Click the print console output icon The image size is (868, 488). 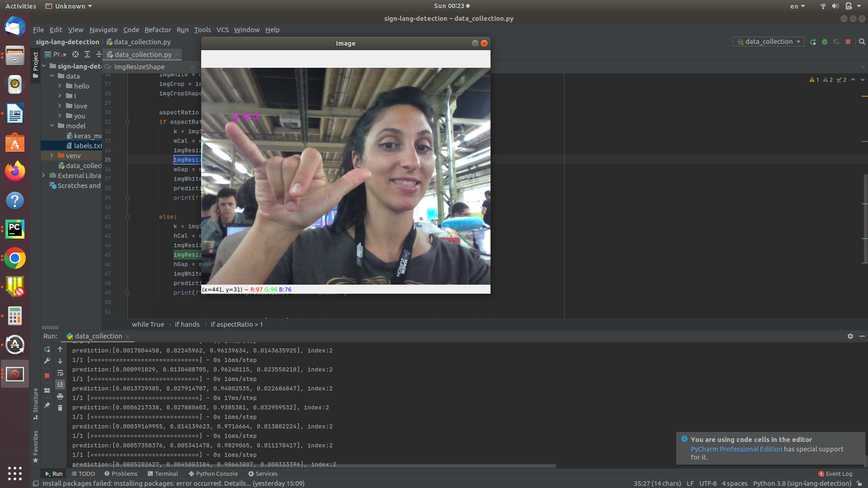point(60,396)
